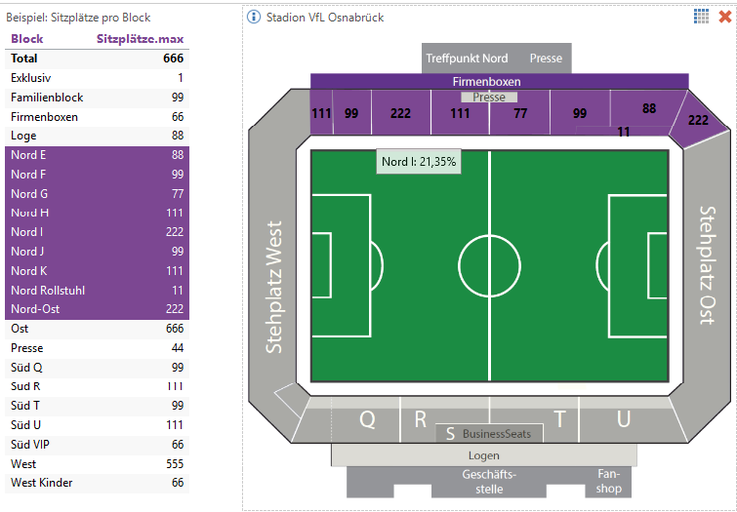This screenshot has width=737, height=512.
Task: Select the Nord-Ost corner block showing 222
Action: [698, 120]
